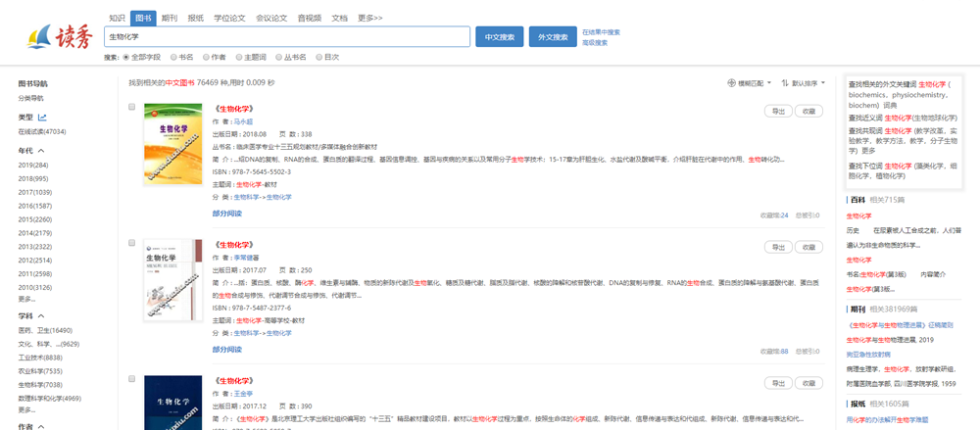980x430 pixels.
Task: Switch to the 知识 tab
Action: pos(117,19)
